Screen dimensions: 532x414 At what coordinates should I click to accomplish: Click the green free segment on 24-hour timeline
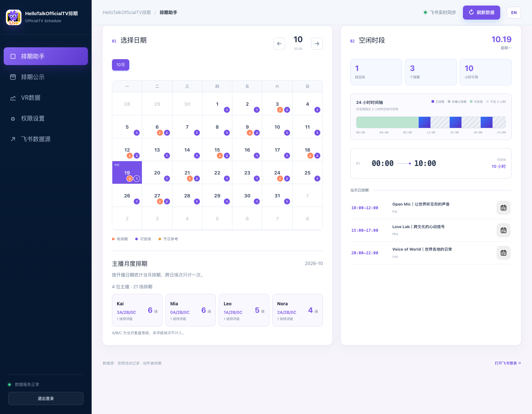coord(387,122)
